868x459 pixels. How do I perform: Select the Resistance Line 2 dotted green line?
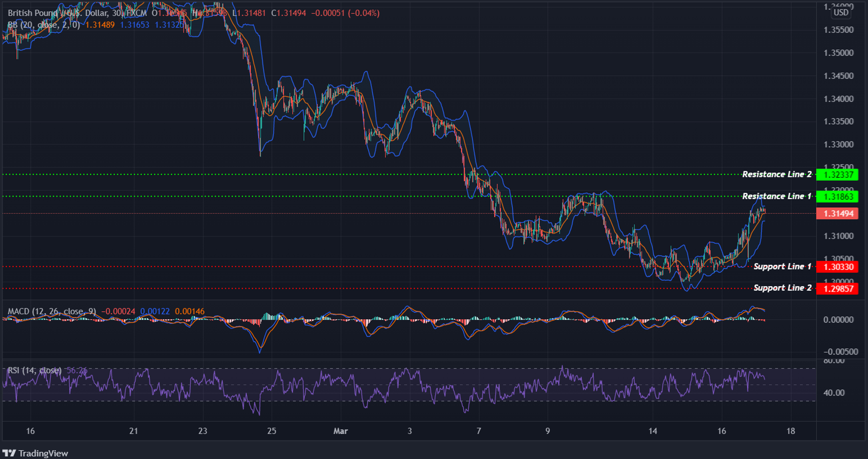click(x=345, y=173)
